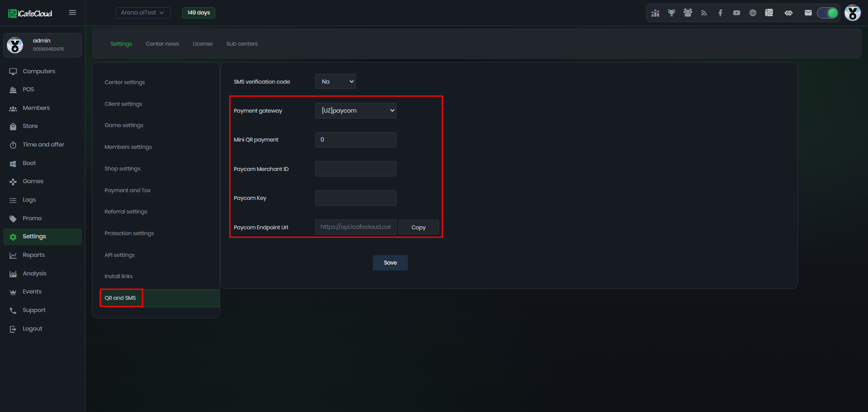Image resolution: width=868 pixels, height=412 pixels.
Task: Toggle the green theme switch in header
Action: tap(828, 13)
